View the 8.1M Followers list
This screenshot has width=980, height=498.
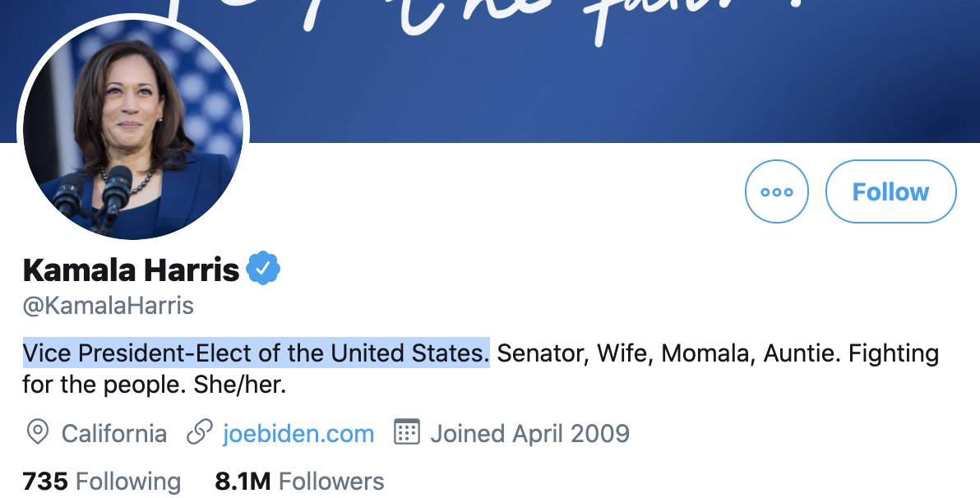pos(299,481)
